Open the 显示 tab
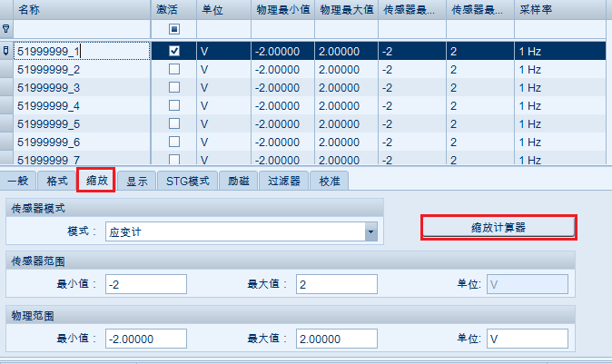The width and height of the screenshot is (612, 364). coord(137,181)
